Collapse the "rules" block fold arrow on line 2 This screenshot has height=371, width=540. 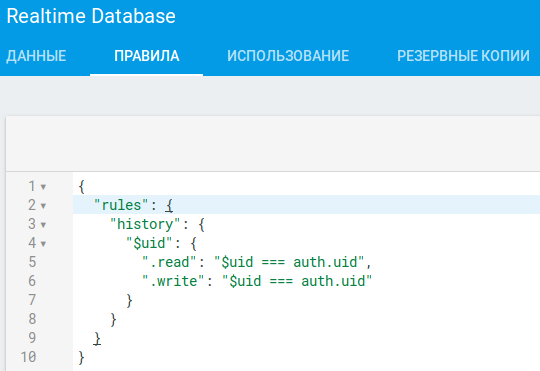[x=43, y=206]
